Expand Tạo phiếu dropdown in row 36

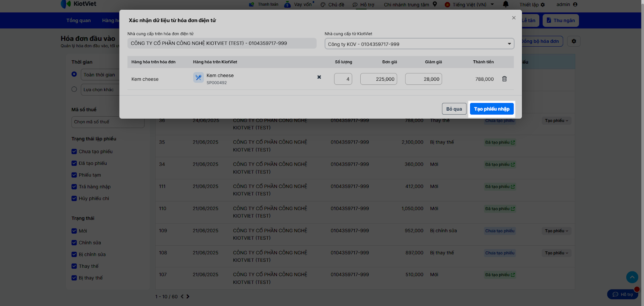(557, 121)
